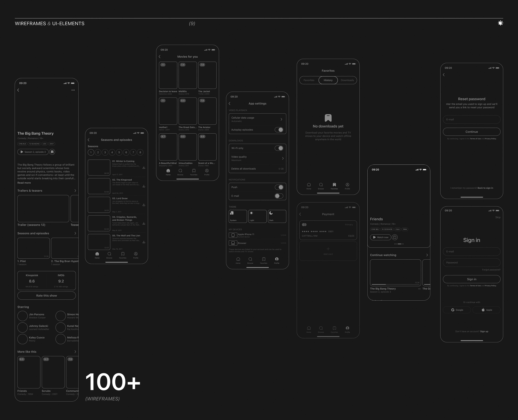Viewport: 518px width, 420px height.
Task: Go back from Movies for you screen
Action: (x=160, y=57)
